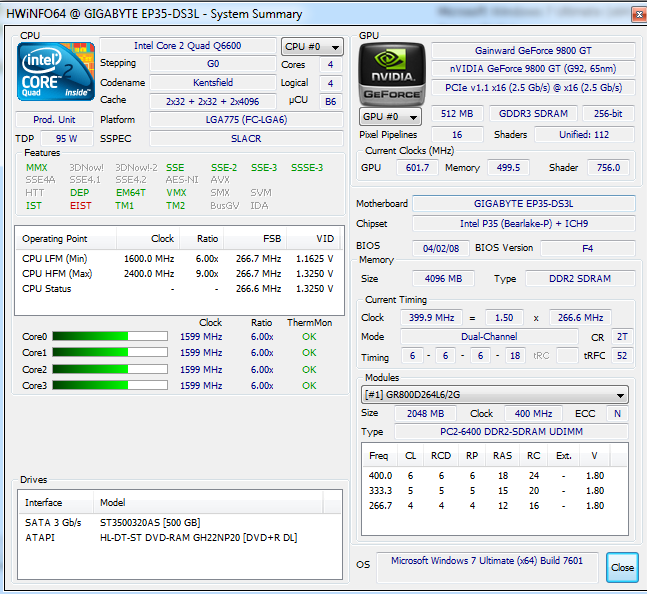
Task: Click the 399.9 MHz memory clock value
Action: coord(431,318)
